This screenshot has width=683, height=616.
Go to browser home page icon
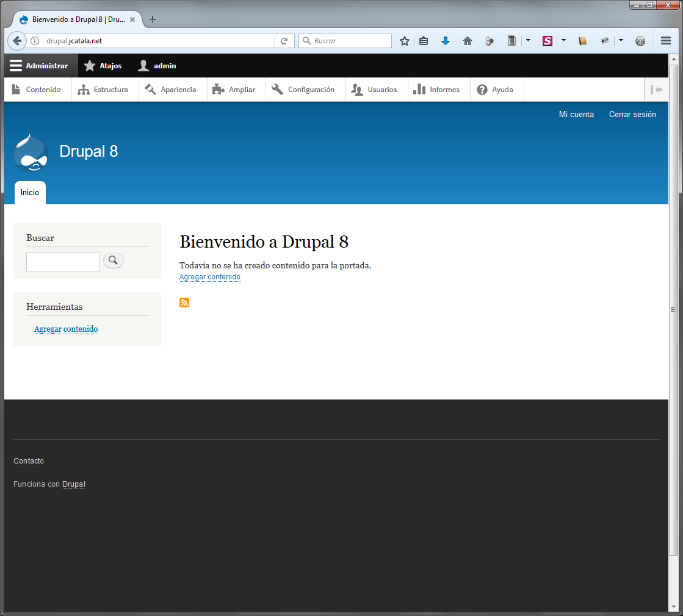(x=468, y=41)
